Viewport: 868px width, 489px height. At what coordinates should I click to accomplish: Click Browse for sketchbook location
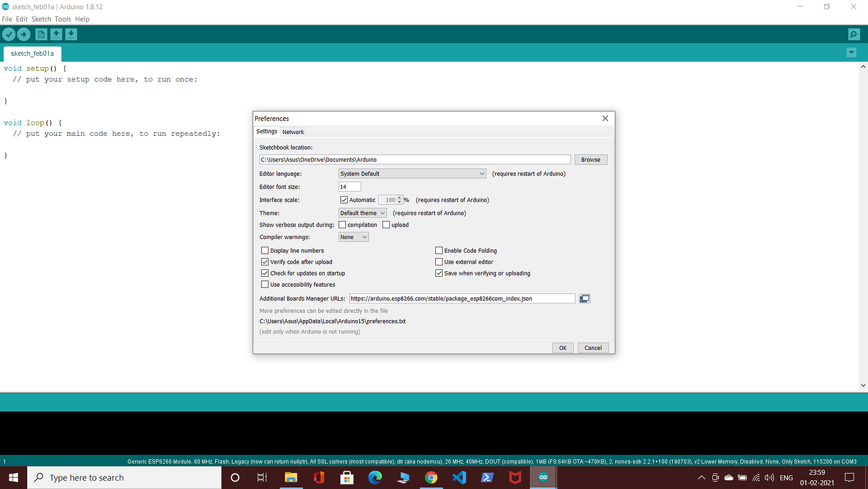591,159
